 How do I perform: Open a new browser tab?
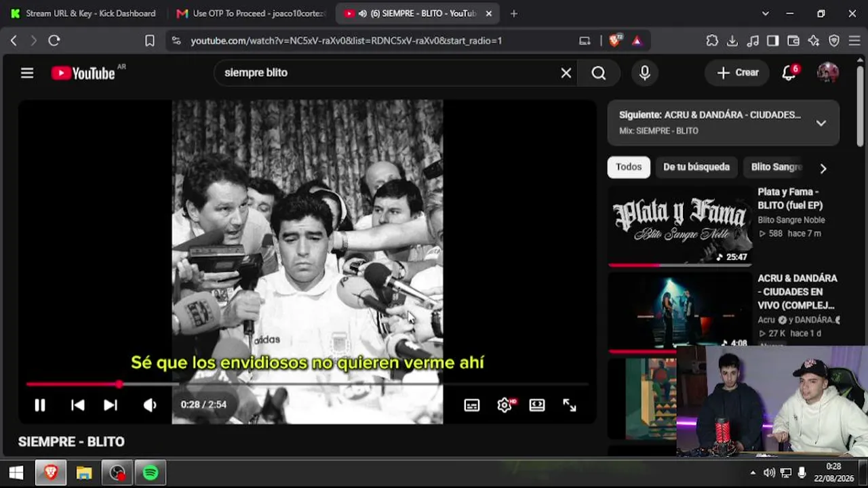point(514,14)
